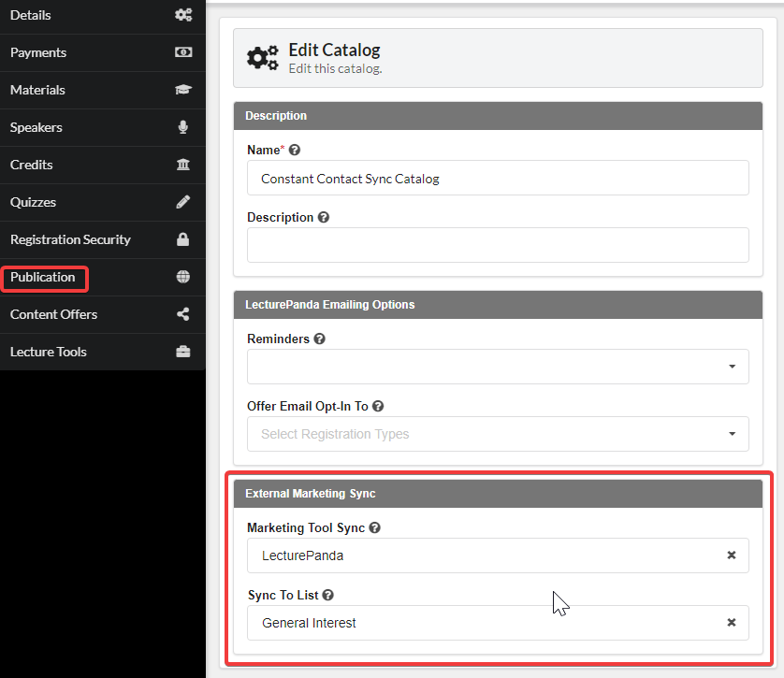
Task: Go to the Materials section
Action: [103, 90]
